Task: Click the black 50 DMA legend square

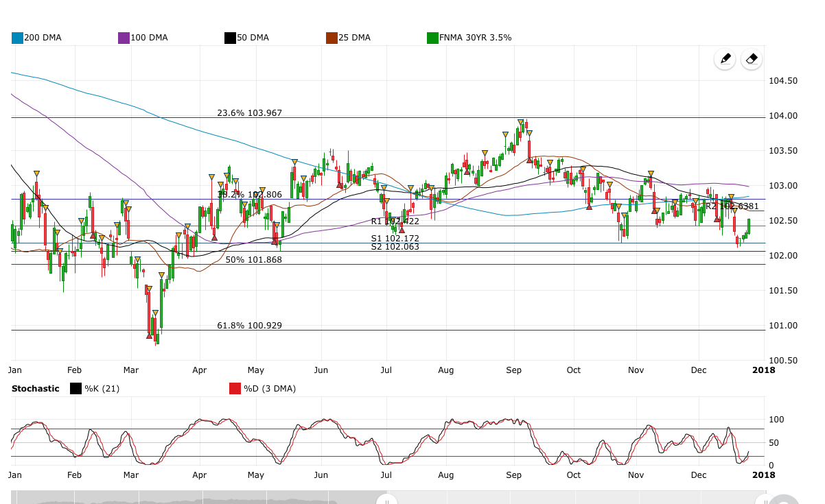Action: (x=231, y=38)
